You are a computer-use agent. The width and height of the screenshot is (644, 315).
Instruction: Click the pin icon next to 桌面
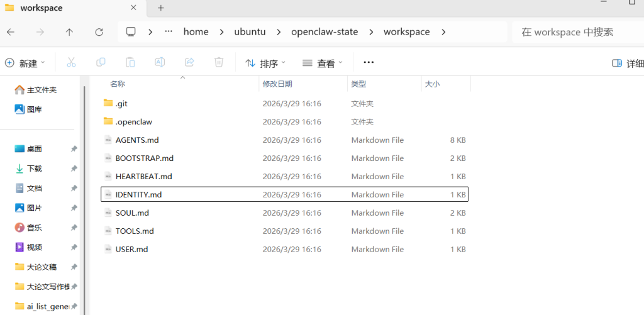pos(74,149)
